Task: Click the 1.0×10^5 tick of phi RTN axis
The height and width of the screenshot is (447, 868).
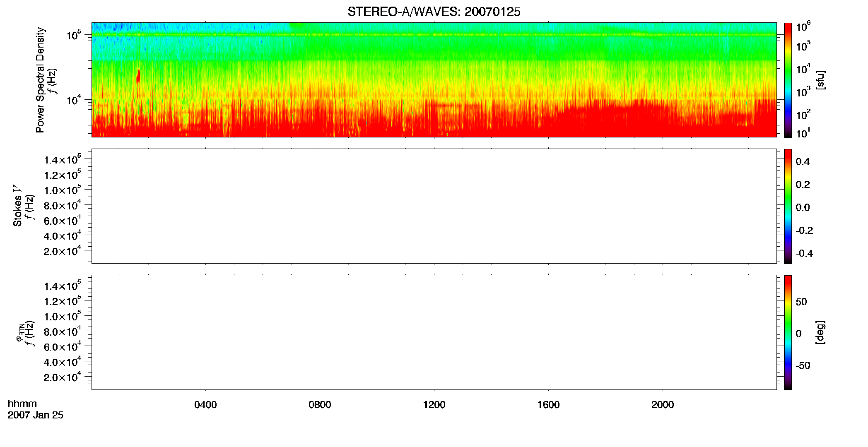Action: (63, 317)
